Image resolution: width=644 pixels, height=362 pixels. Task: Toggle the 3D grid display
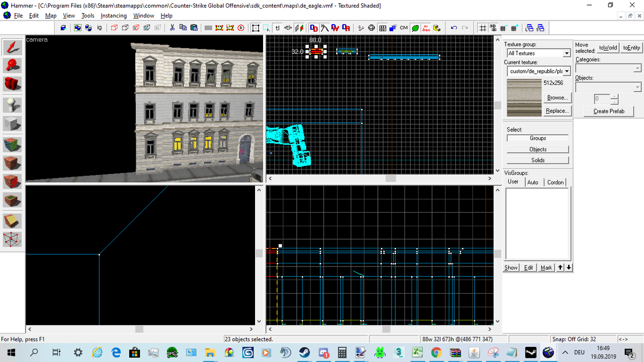[x=493, y=28]
